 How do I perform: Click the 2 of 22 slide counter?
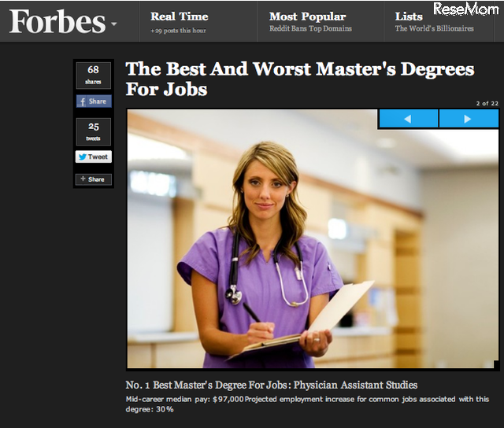pos(487,103)
